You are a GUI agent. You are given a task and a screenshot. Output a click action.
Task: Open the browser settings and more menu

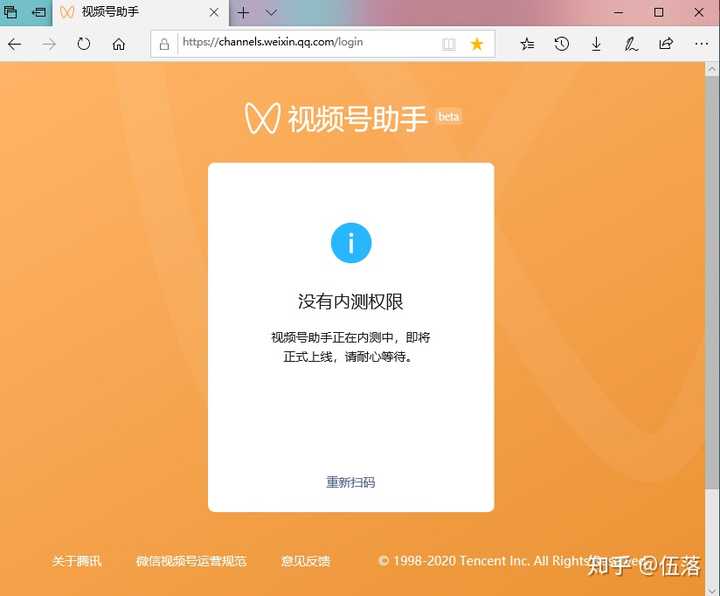click(x=701, y=44)
